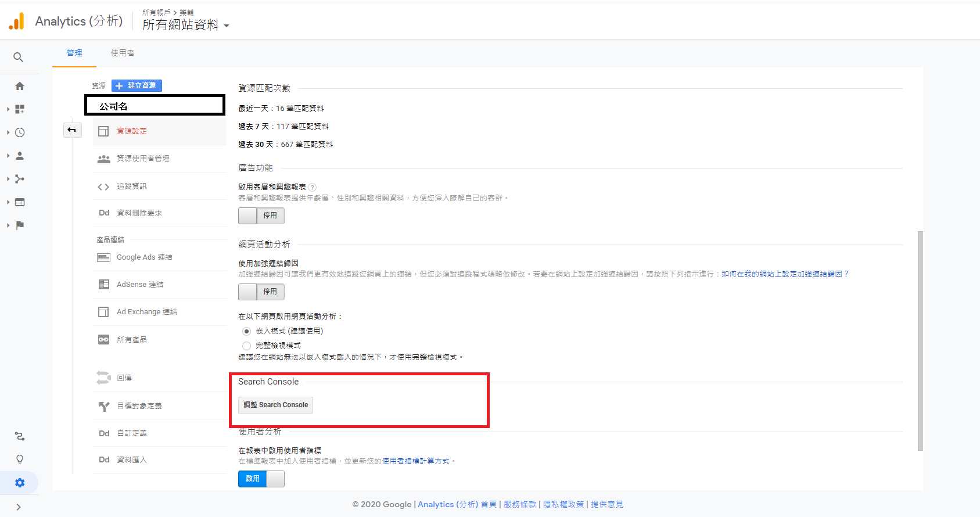Open Google Ads 連結 menu item
The height and width of the screenshot is (517, 980).
(160, 257)
